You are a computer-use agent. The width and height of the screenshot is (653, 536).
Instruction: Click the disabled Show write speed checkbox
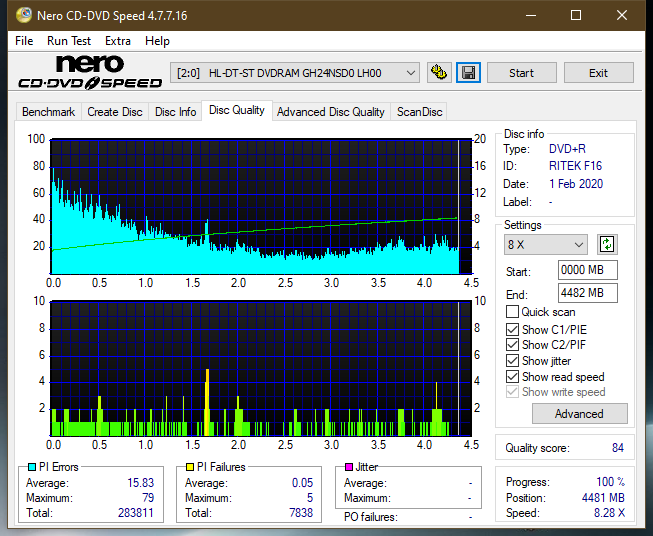[512, 392]
